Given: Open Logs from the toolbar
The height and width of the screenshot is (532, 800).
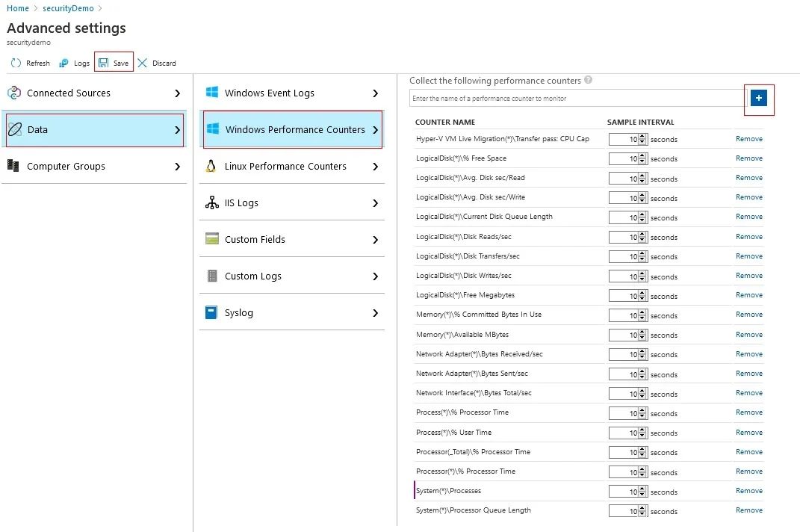Looking at the screenshot, I should (64, 64).
